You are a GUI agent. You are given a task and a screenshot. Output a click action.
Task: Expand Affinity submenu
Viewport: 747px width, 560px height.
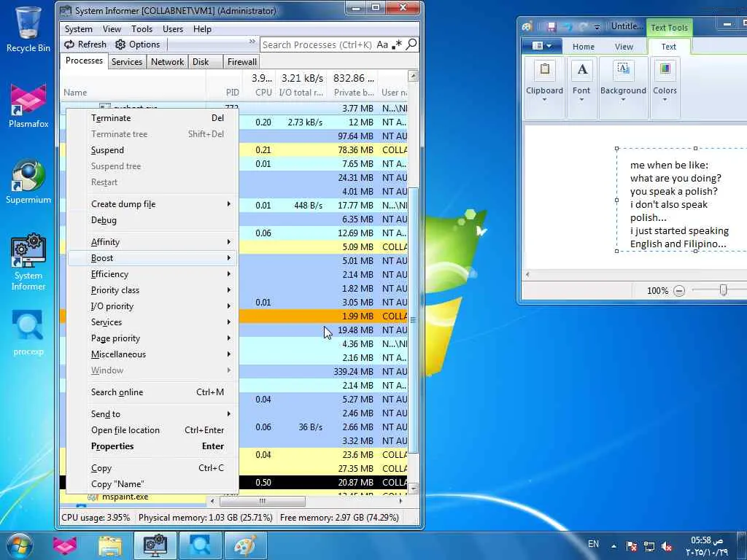[152, 242]
